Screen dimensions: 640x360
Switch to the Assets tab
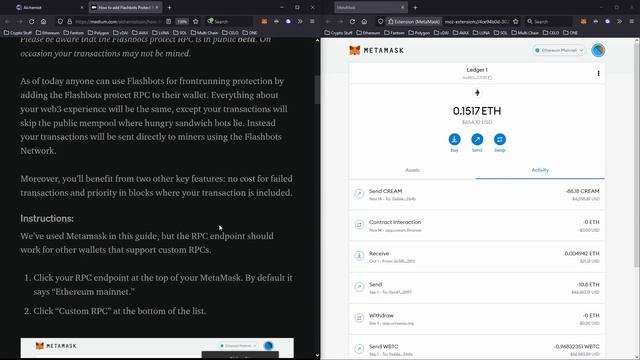(x=412, y=170)
